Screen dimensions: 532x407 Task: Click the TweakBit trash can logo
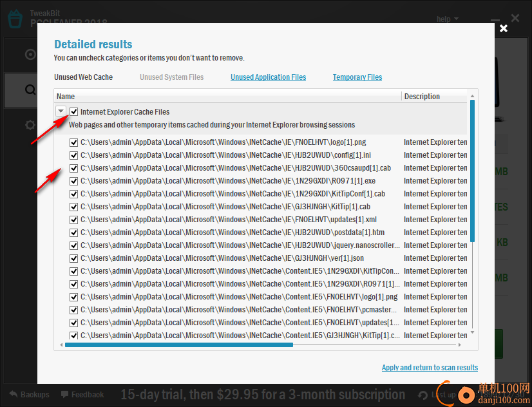pyautogui.click(x=15, y=19)
